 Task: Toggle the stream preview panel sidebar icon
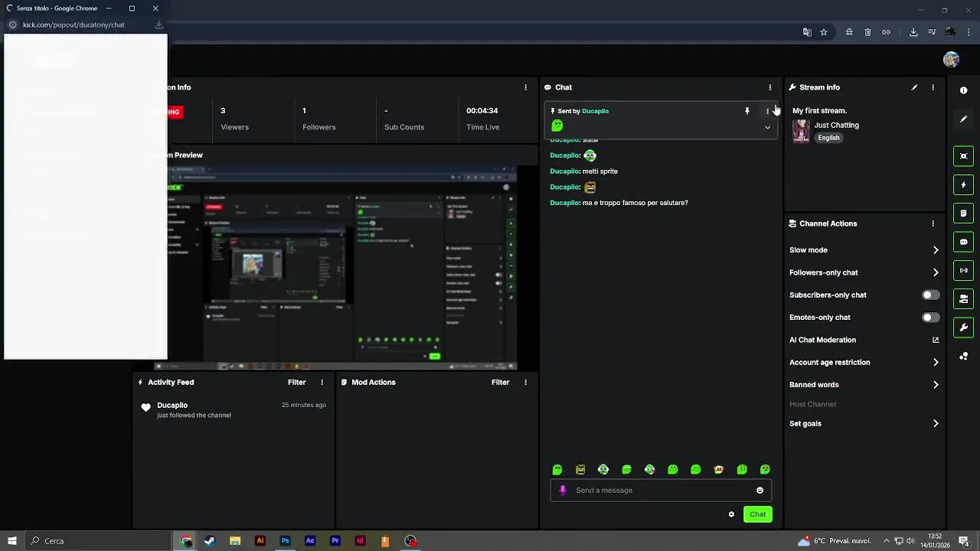(x=963, y=156)
